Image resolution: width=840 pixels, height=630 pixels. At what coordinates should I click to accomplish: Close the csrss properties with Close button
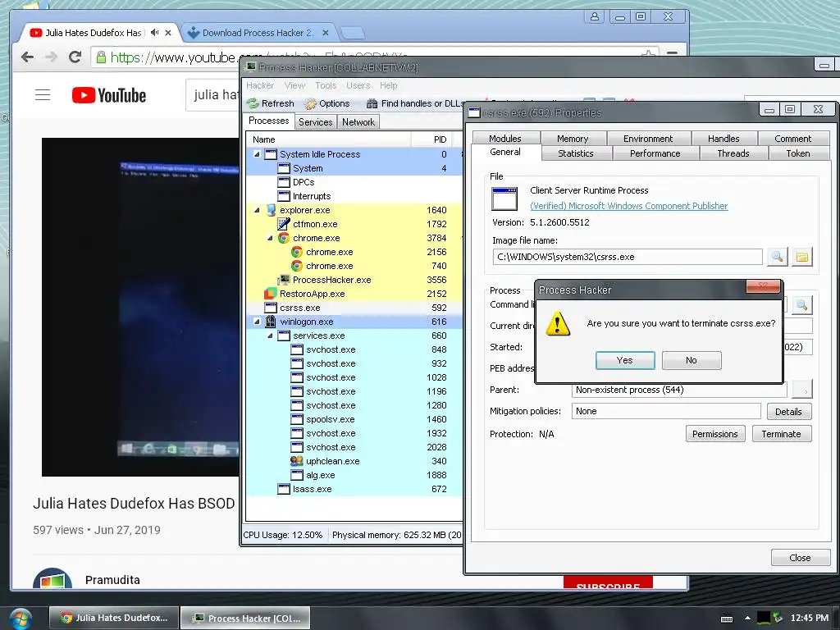point(800,558)
